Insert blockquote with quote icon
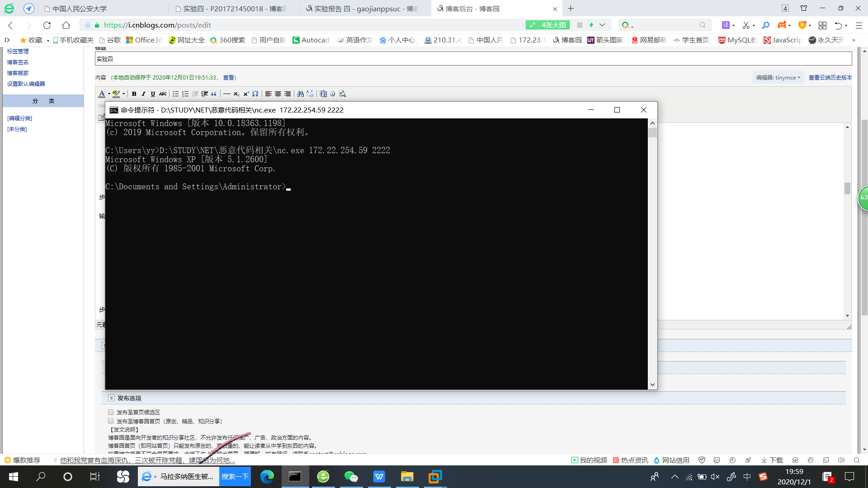 (214, 94)
